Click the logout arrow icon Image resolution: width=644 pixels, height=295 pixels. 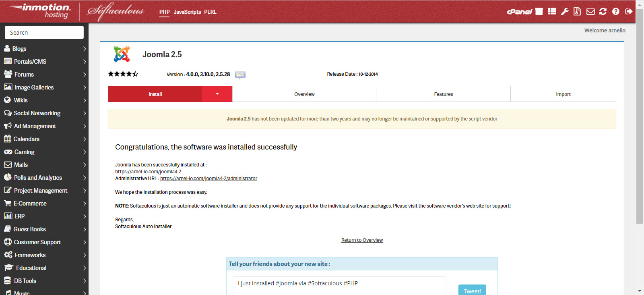(629, 11)
